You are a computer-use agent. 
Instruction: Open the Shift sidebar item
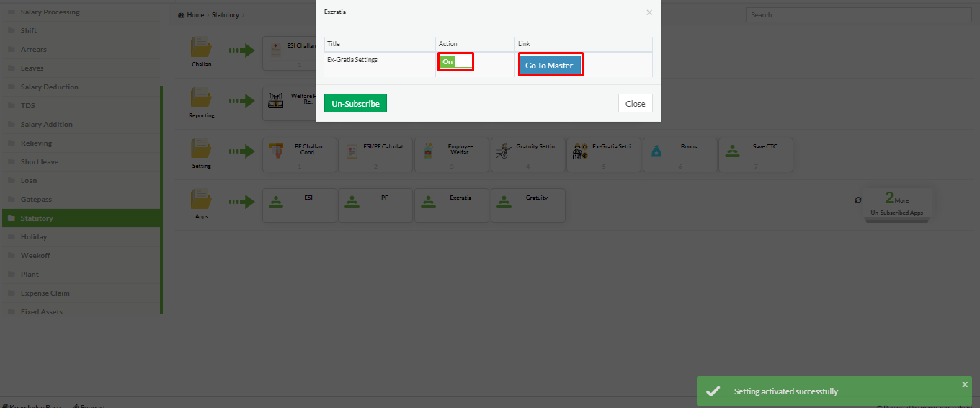[x=81, y=30]
